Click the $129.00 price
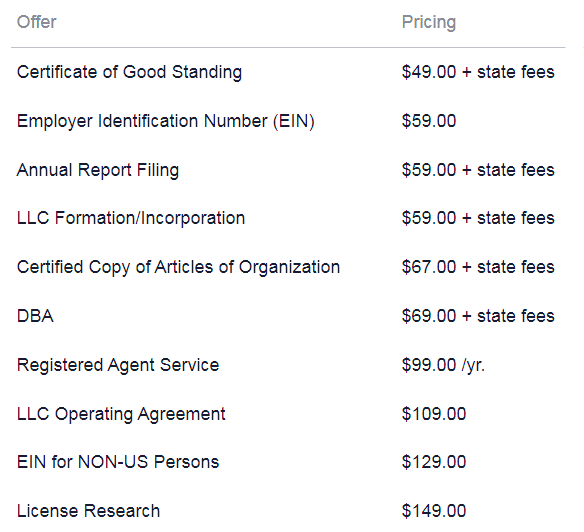The height and width of the screenshot is (532, 584). pos(434,462)
